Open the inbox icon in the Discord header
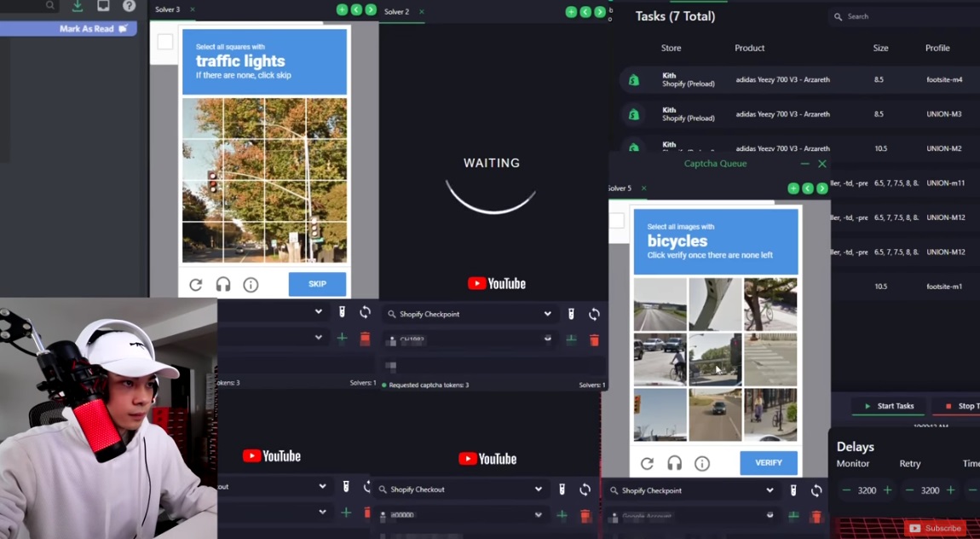This screenshot has width=980, height=539. (x=103, y=6)
